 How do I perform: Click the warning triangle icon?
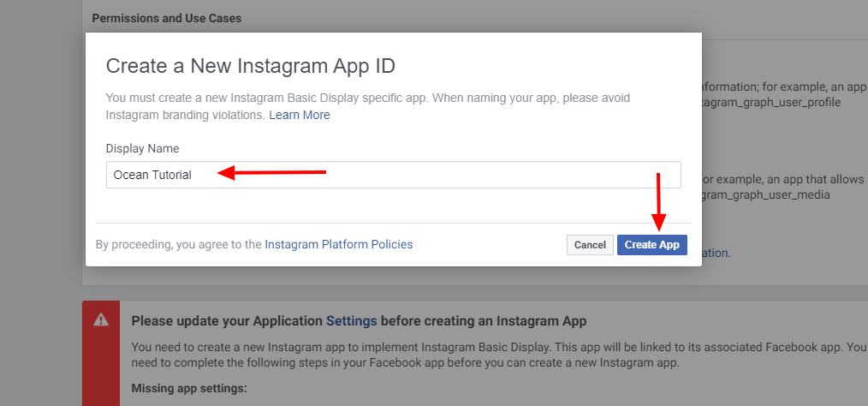click(101, 319)
